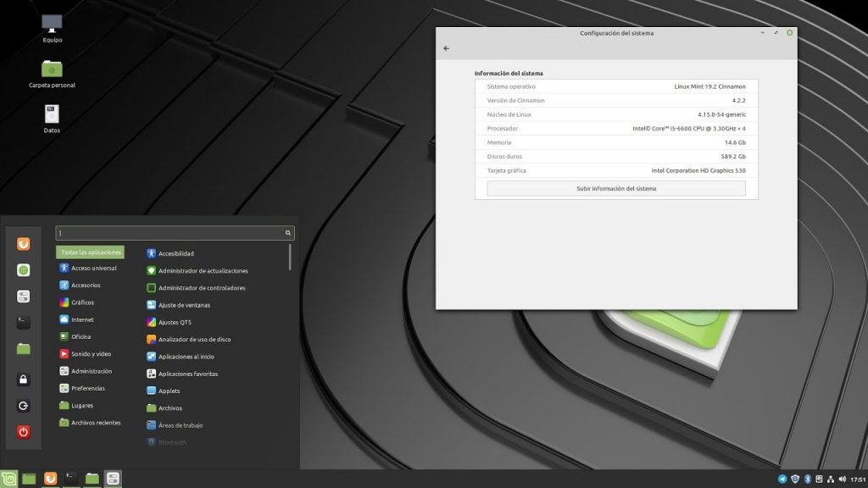The image size is (868, 488).
Task: Click the Intel Core i5-6600 CPU value
Action: [688, 129]
